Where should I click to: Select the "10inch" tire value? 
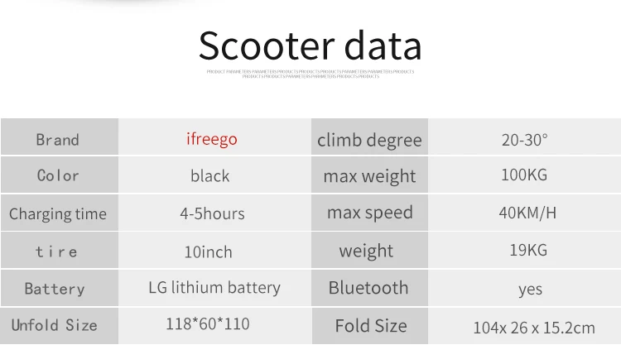coord(208,251)
